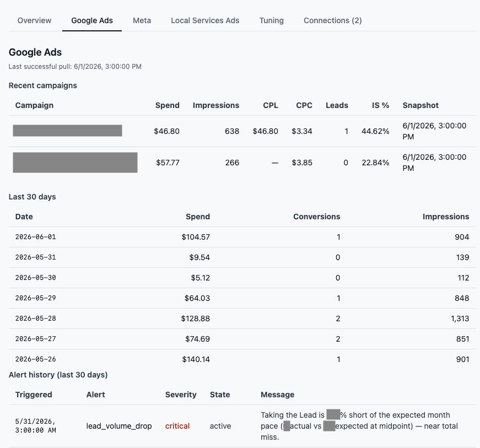Select the 2026-05-31 date row
Viewport: 480px width, 448px height.
point(242,257)
